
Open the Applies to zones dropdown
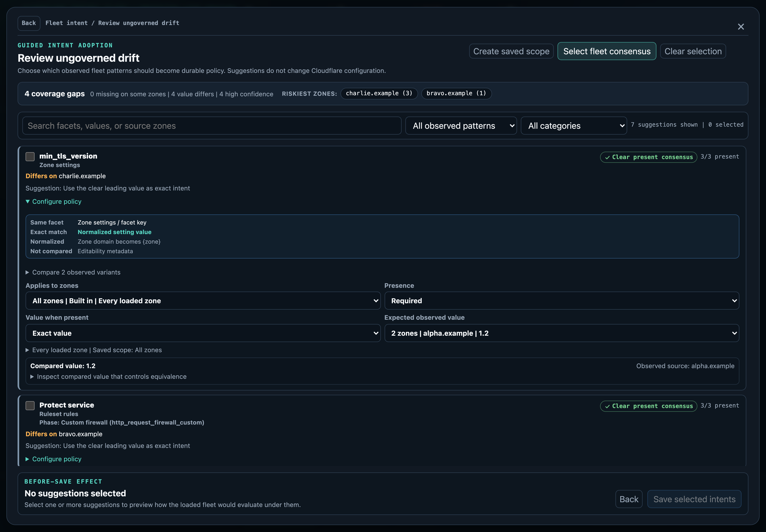point(203,301)
